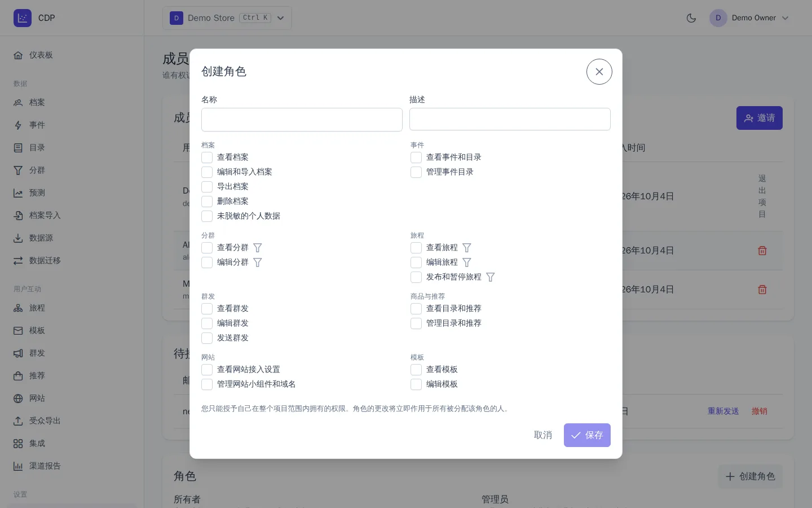Check the 管理事件目录 checkbox
The width and height of the screenshot is (812, 508).
pyautogui.click(x=416, y=172)
